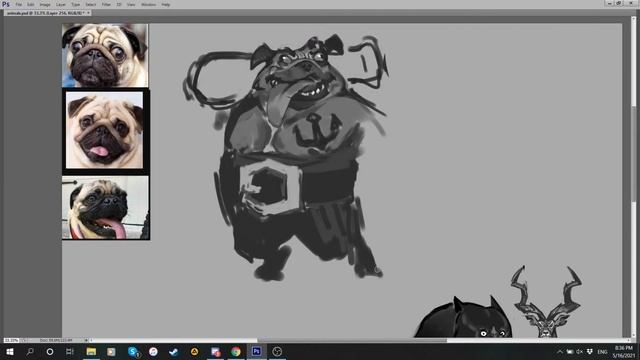Click the scroll right arrow of horizontal scrollbar
The height and width of the screenshot is (360, 640).
coord(629,340)
